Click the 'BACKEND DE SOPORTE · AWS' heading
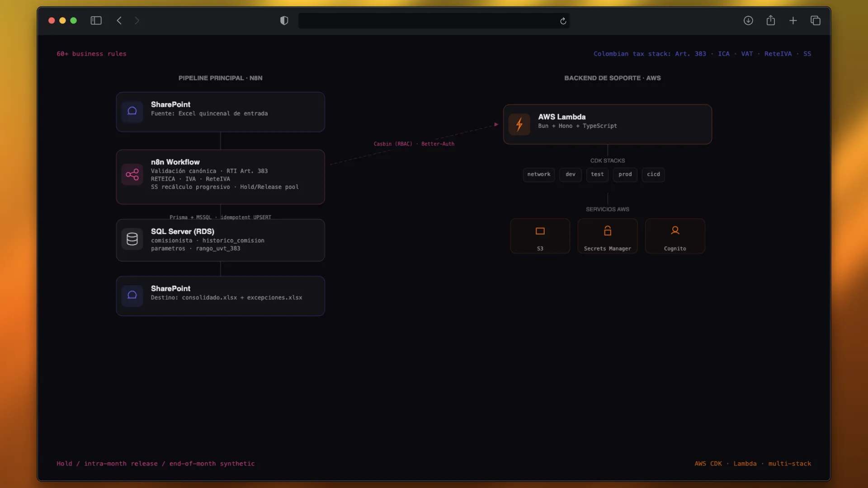Image resolution: width=868 pixels, height=488 pixels. click(x=613, y=78)
